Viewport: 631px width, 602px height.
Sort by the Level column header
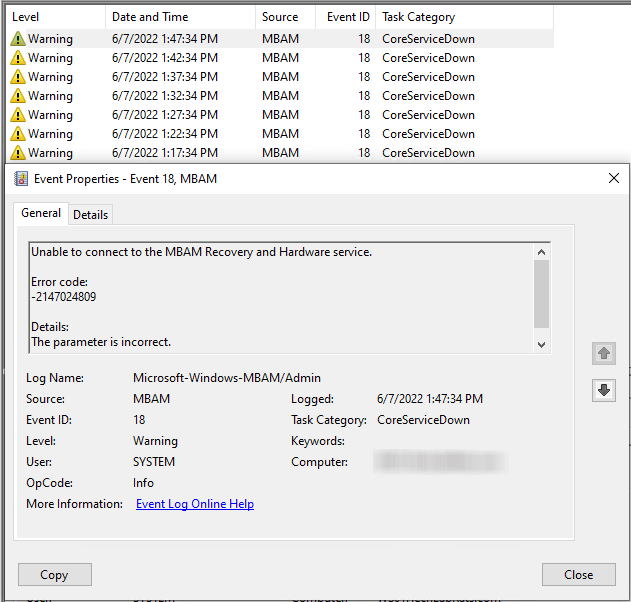point(56,17)
